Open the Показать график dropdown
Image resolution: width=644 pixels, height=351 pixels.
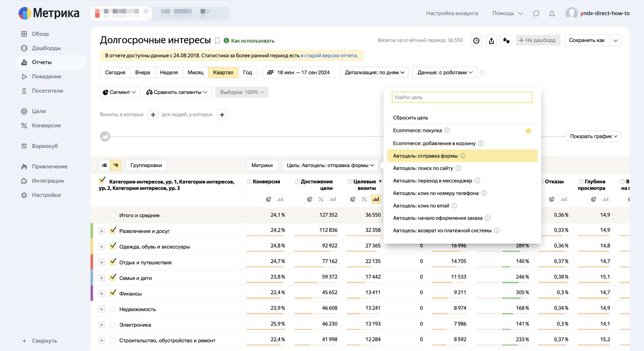coord(593,136)
